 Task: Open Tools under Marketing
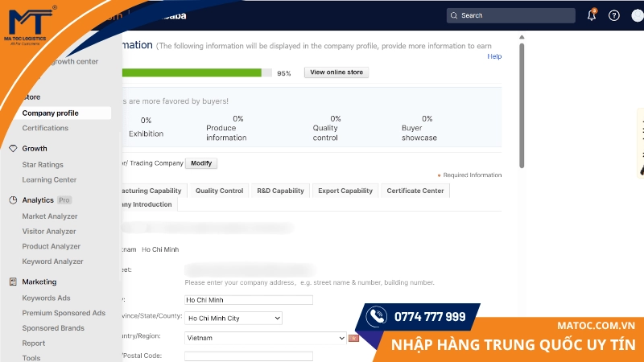tap(31, 358)
